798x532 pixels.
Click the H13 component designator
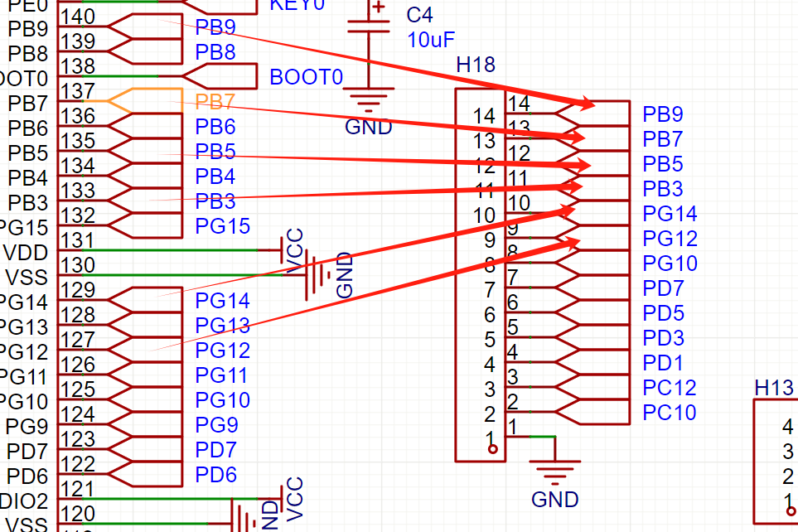(774, 388)
